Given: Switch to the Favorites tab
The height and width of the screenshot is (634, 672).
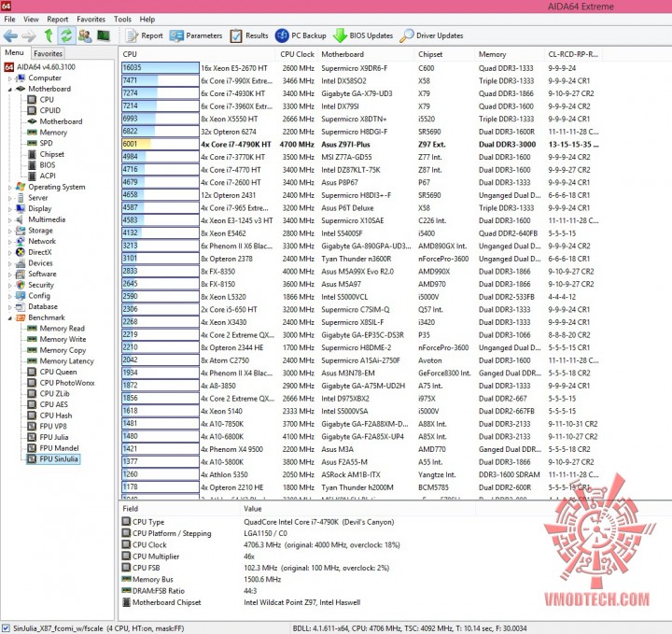Looking at the screenshot, I should tap(48, 53).
